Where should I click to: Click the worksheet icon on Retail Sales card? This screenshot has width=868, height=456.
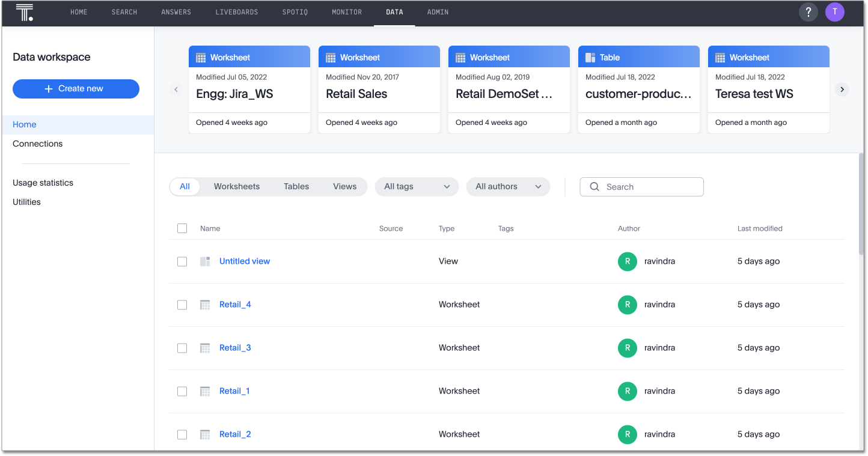(x=329, y=56)
